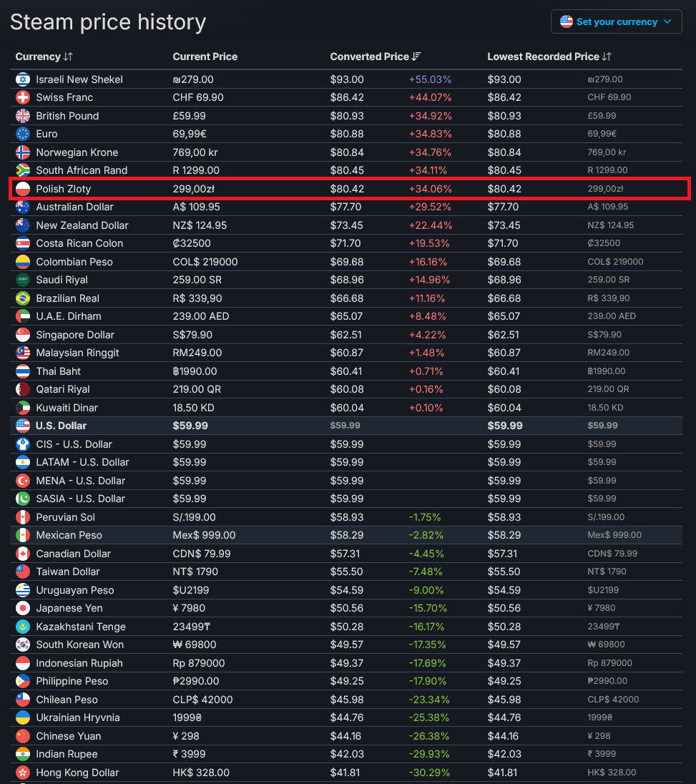Click the Brazilian Real flag icon

click(x=22, y=298)
